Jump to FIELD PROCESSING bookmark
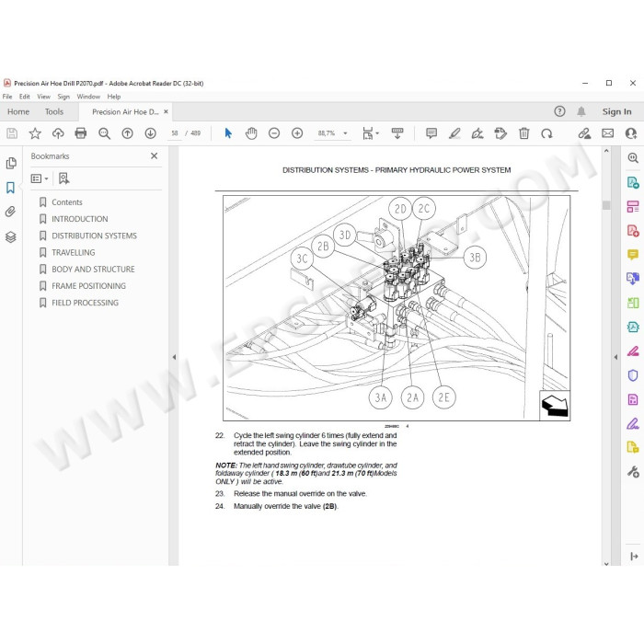Viewport: 644px width, 644px height. (x=85, y=303)
